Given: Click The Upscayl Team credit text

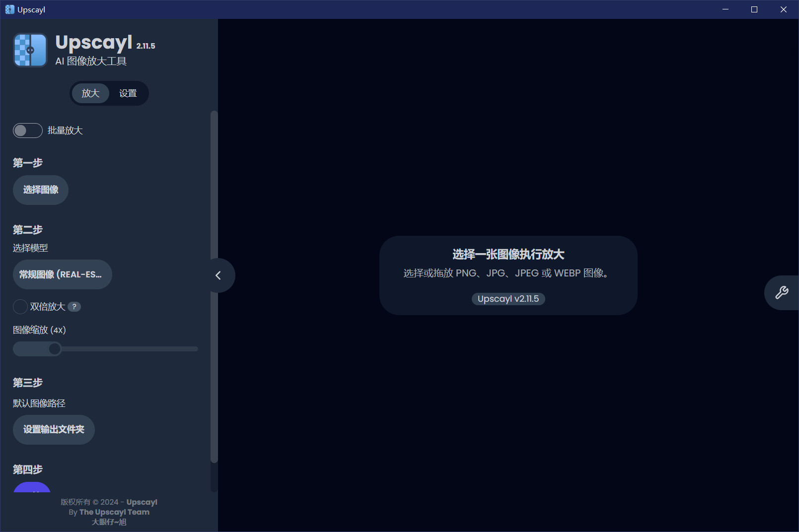Looking at the screenshot, I should pyautogui.click(x=114, y=512).
